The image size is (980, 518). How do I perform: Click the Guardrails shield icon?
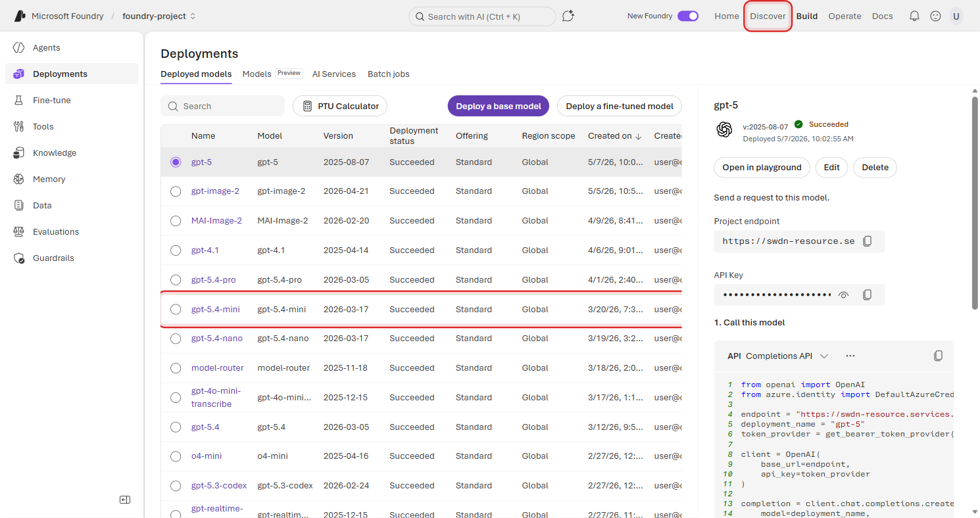click(19, 258)
